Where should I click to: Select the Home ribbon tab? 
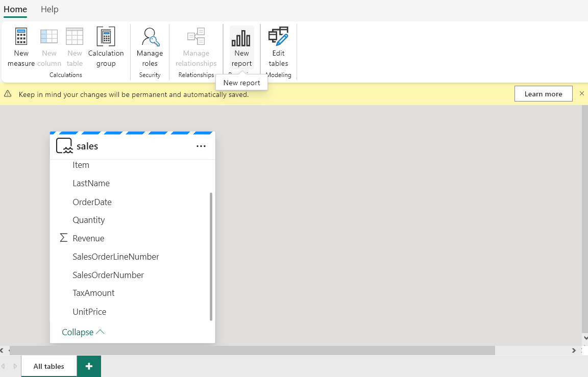[x=15, y=9]
